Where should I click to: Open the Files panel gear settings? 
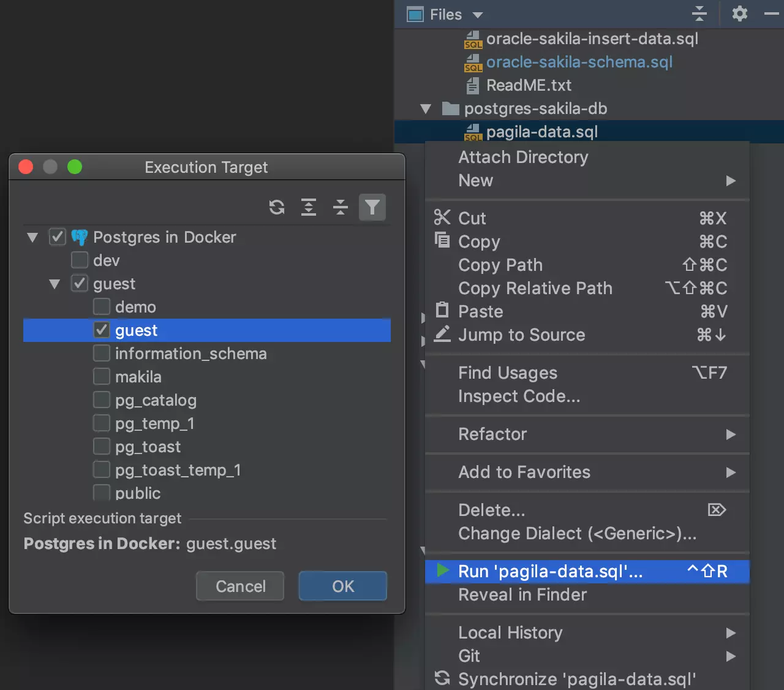(740, 13)
